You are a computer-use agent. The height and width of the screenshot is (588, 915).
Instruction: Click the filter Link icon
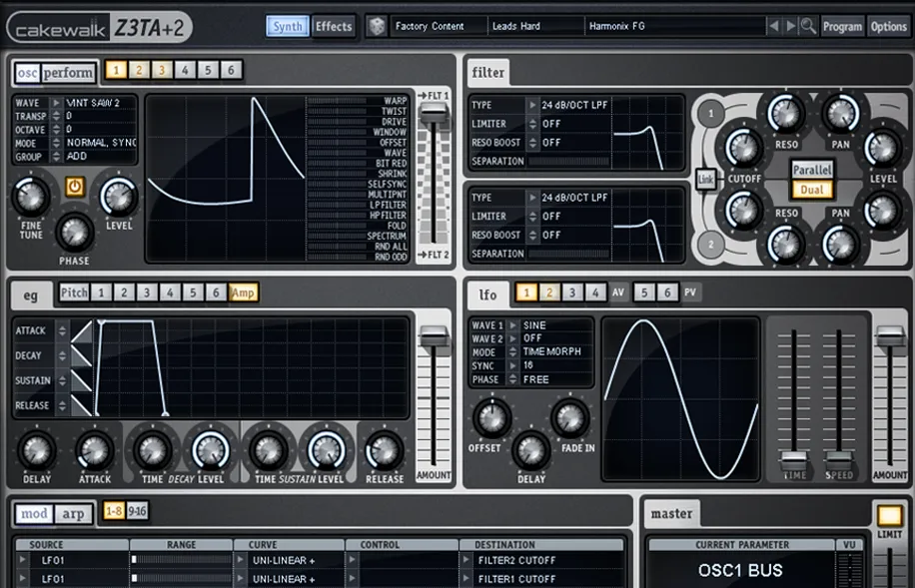pos(705,179)
